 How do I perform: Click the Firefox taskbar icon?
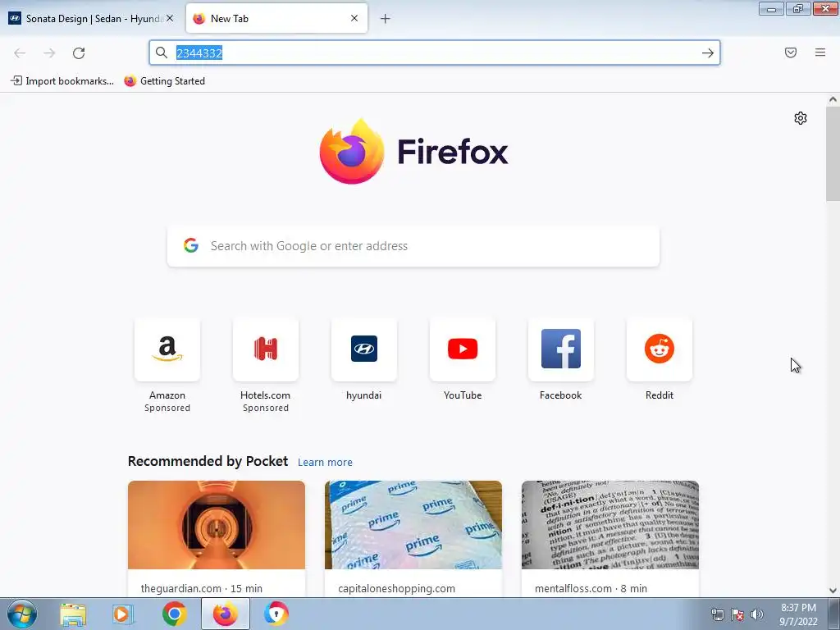(226, 614)
